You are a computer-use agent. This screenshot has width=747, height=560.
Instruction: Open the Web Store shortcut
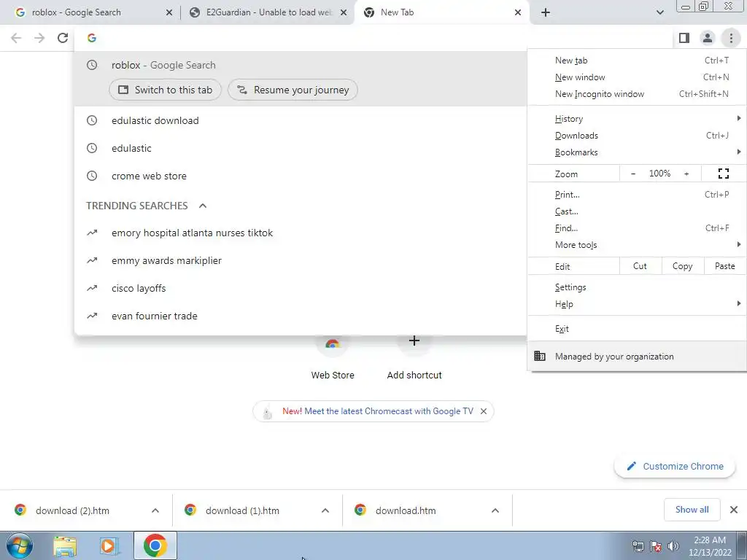pyautogui.click(x=333, y=357)
